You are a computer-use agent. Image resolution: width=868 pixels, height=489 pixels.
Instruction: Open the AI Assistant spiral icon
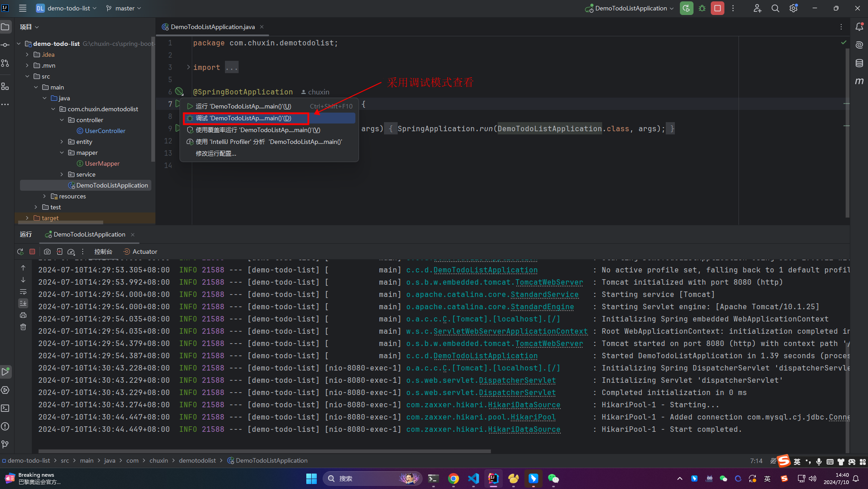tap(859, 45)
